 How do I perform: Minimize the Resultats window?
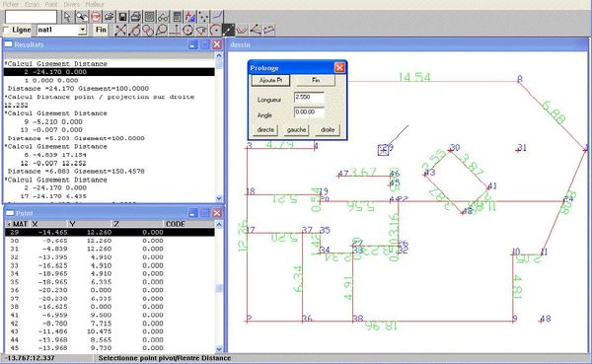coord(193,44)
